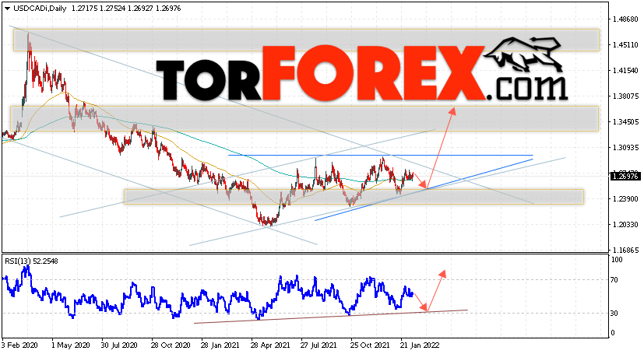Click the 3 Feb 2020 date label

(x=19, y=345)
